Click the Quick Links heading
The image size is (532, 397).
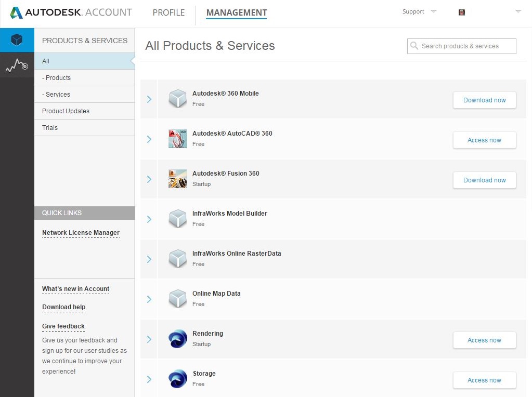(x=62, y=213)
